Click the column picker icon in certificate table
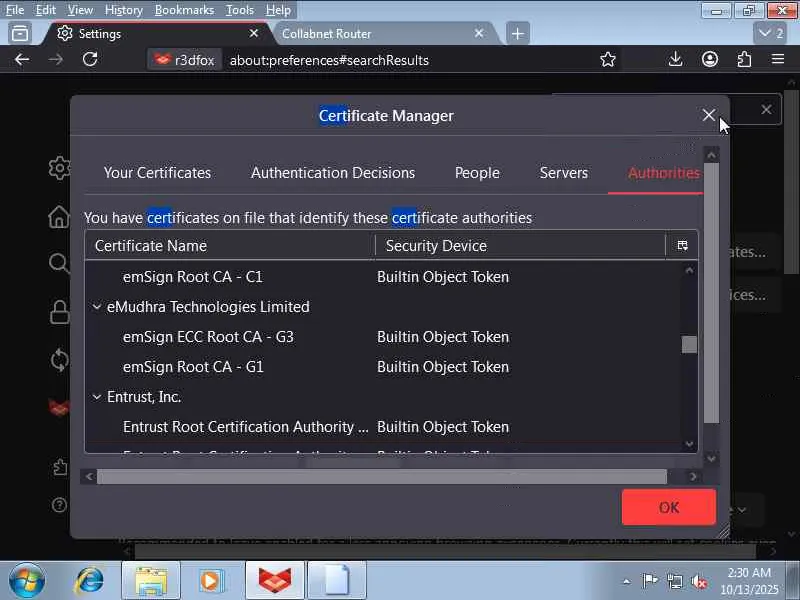The width and height of the screenshot is (800, 600). (x=682, y=246)
